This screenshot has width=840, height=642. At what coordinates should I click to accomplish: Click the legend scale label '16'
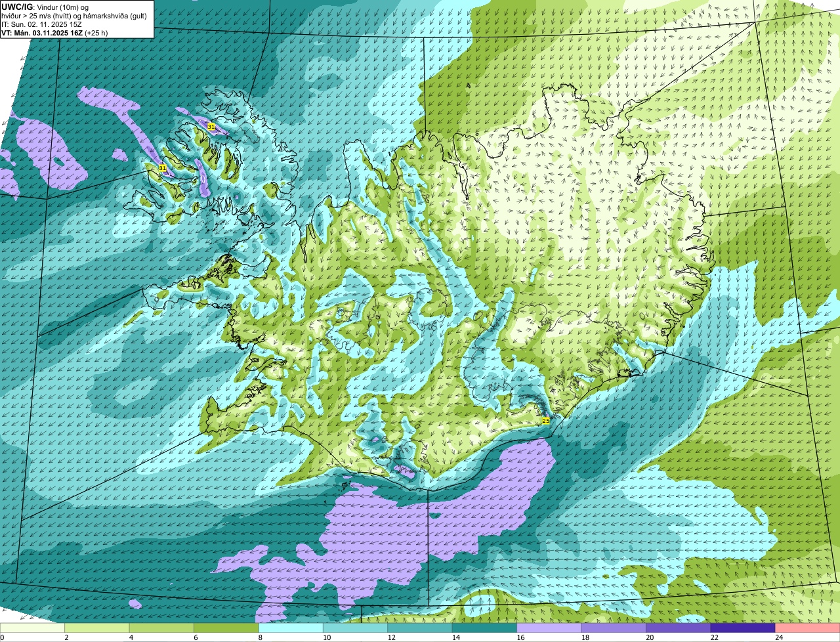click(520, 637)
